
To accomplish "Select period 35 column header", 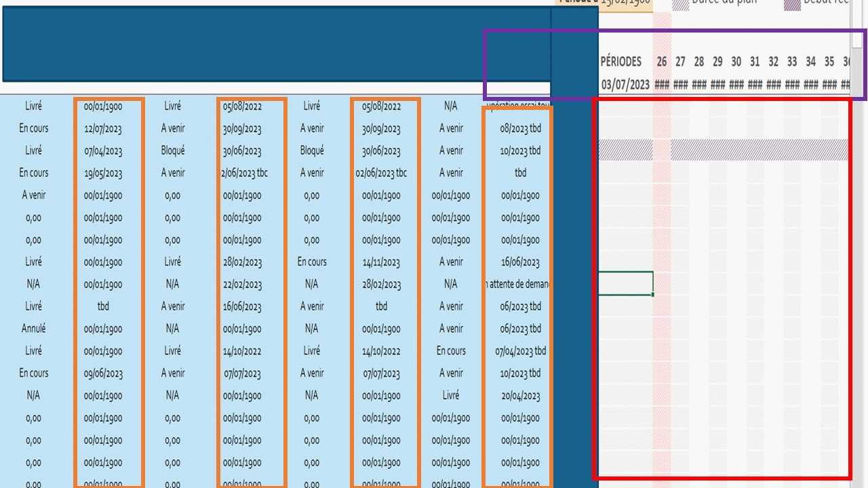I will (x=829, y=62).
